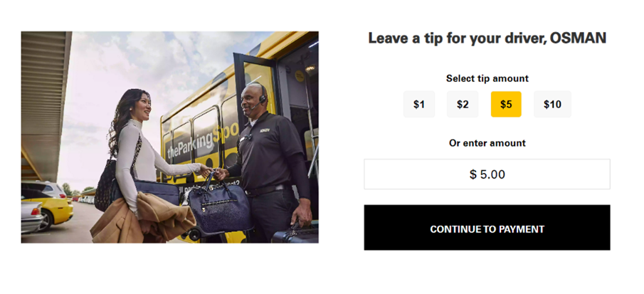Click the black suitcase the driver holds

pyautogui.click(x=296, y=233)
